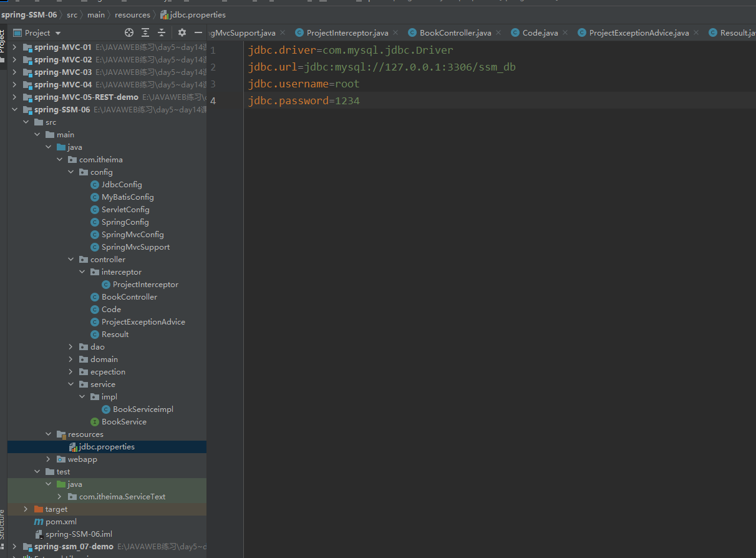Switch to the ProjectExceptionAdvice.java tab
The width and height of the screenshot is (756, 558).
point(638,32)
